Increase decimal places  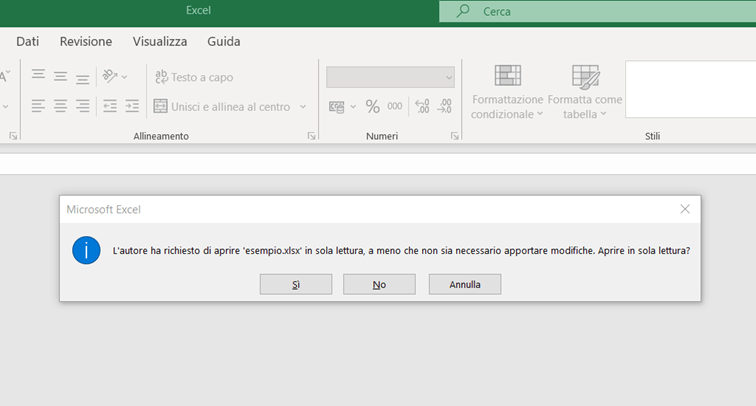[x=422, y=107]
